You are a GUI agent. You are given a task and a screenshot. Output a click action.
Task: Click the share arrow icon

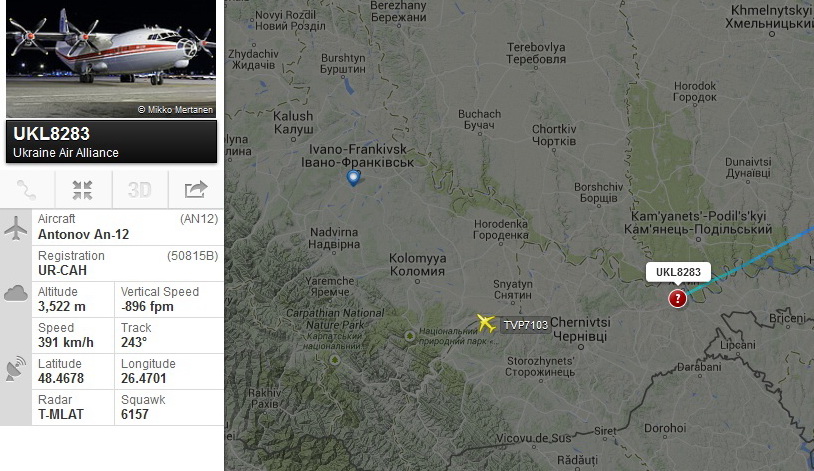[196, 190]
